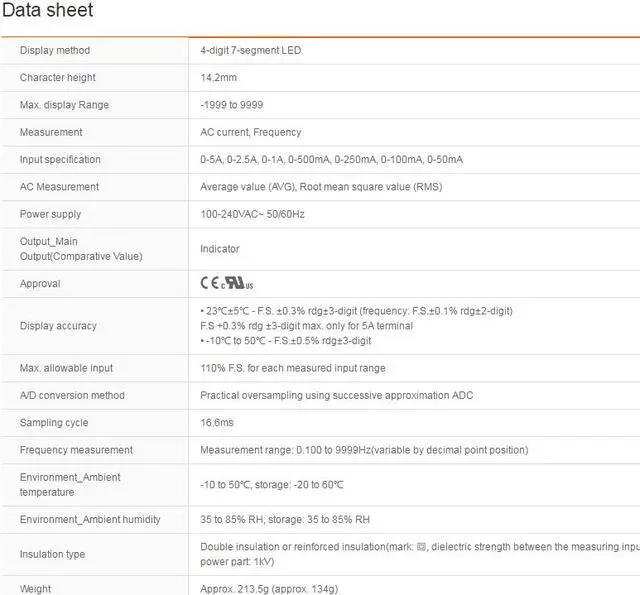Select the Max. display Range label

65,105
